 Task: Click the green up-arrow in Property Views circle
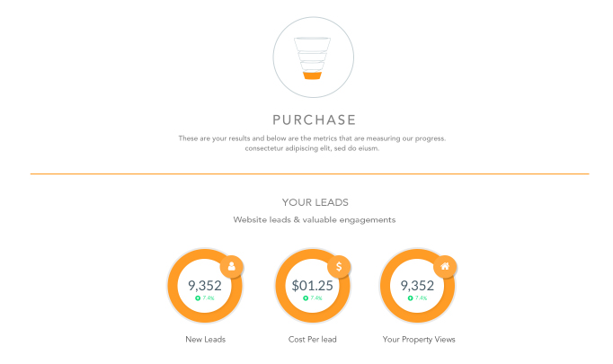point(410,297)
